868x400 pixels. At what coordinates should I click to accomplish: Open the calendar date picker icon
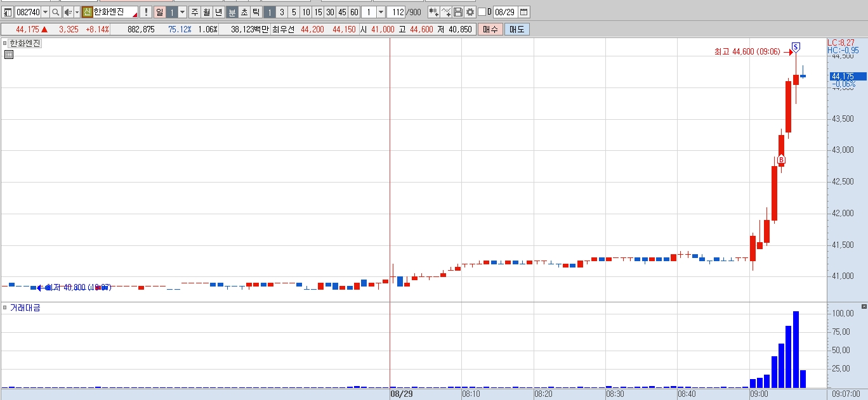point(523,12)
